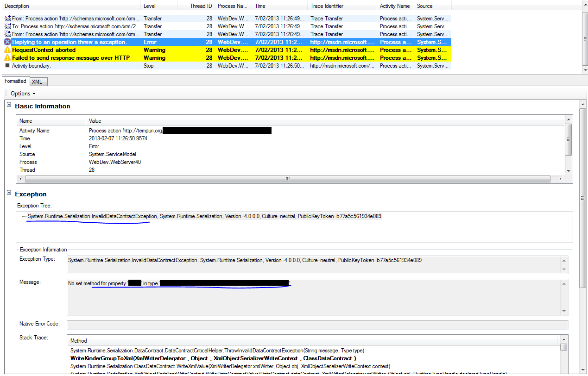Click the warning icon beside 'RequestContext aborted'
The height and width of the screenshot is (376, 588).
[7, 50]
